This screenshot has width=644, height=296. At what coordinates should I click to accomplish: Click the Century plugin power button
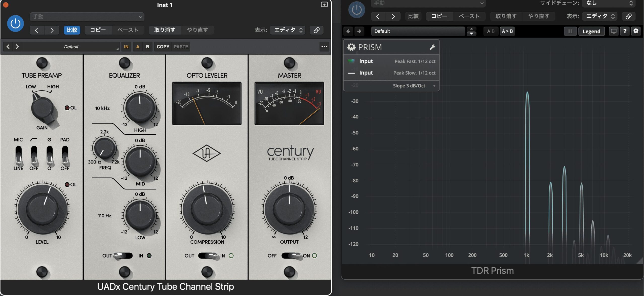click(x=15, y=23)
